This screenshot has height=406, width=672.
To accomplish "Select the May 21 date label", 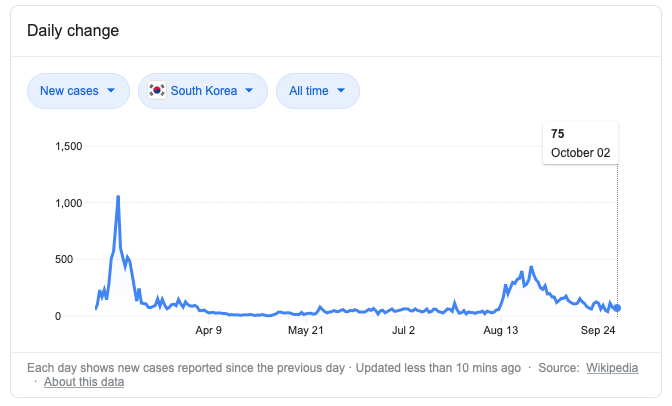I will (306, 330).
